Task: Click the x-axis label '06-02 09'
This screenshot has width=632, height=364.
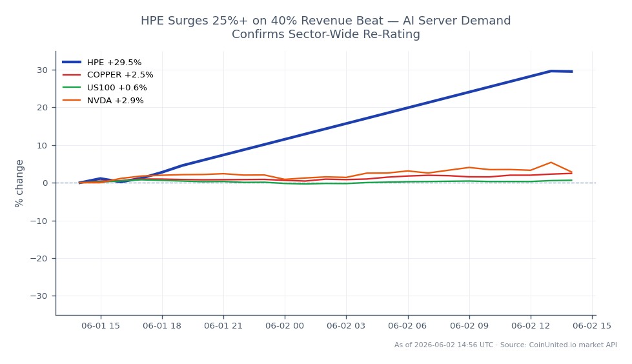Action: (x=469, y=326)
